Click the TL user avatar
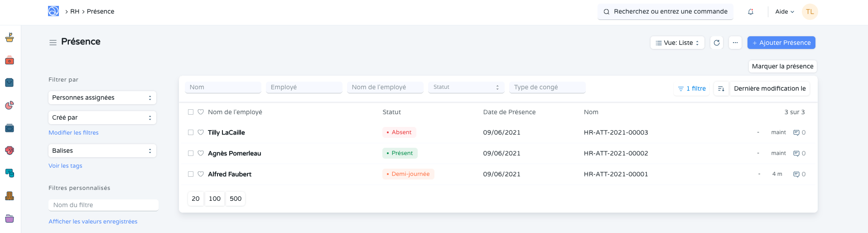Screen dimensions: 868x233 (x=810, y=12)
